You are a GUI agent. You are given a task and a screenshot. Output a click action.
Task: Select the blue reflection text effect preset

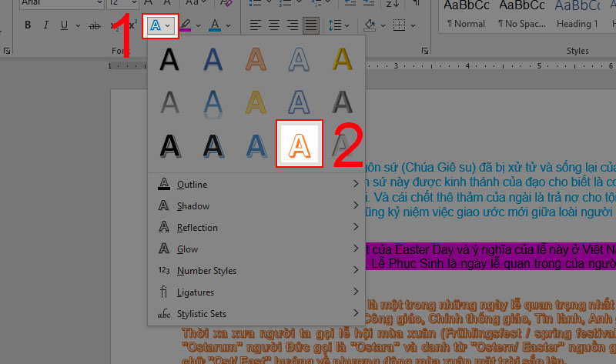[212, 102]
